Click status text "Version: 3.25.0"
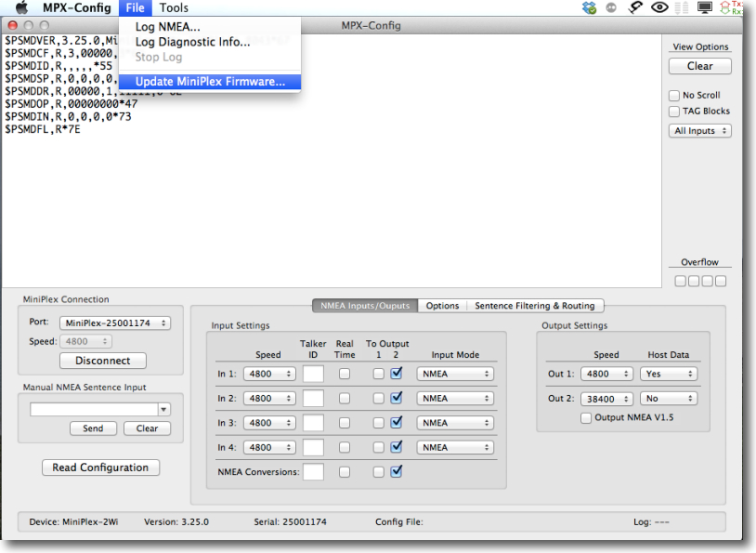756x553 pixels. click(176, 522)
